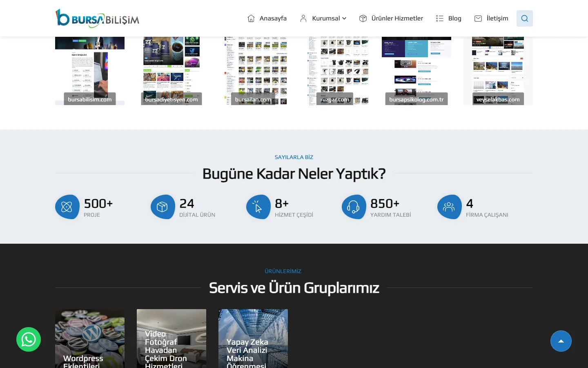Viewport: 588px width, 368px height.
Task: Click the cube icon next to 24 Dijital Ürün
Action: (x=163, y=207)
